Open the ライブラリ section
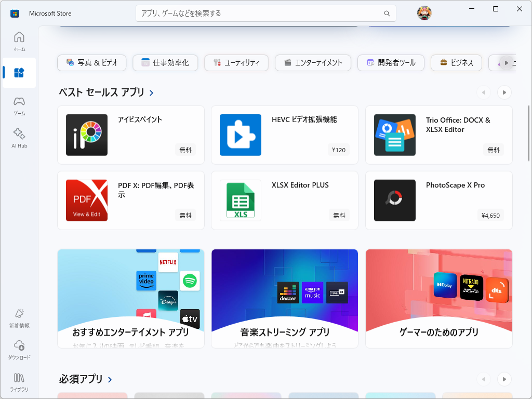This screenshot has width=532, height=399. point(19,382)
